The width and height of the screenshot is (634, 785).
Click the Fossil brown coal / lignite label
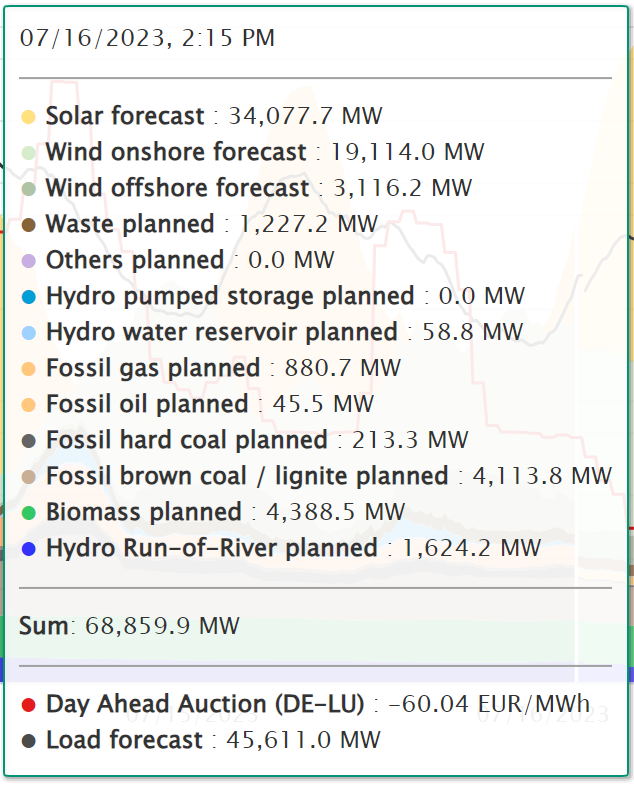[247, 476]
